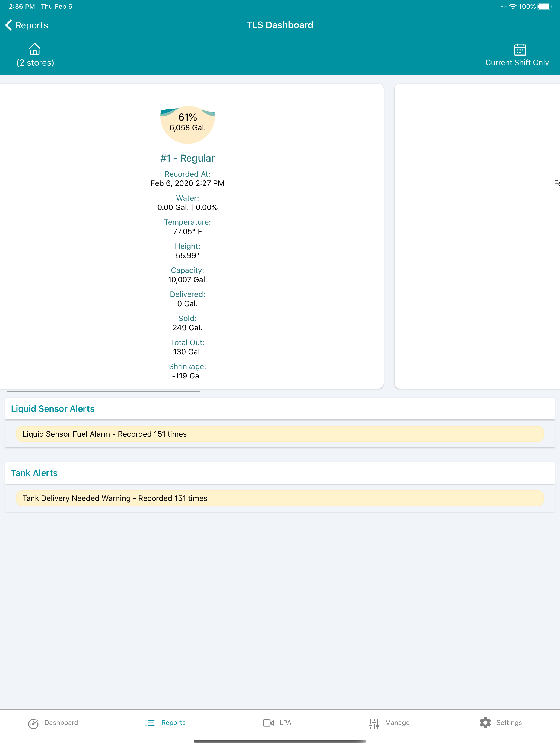
Task: Select the Reports list tab
Action: tap(165, 723)
